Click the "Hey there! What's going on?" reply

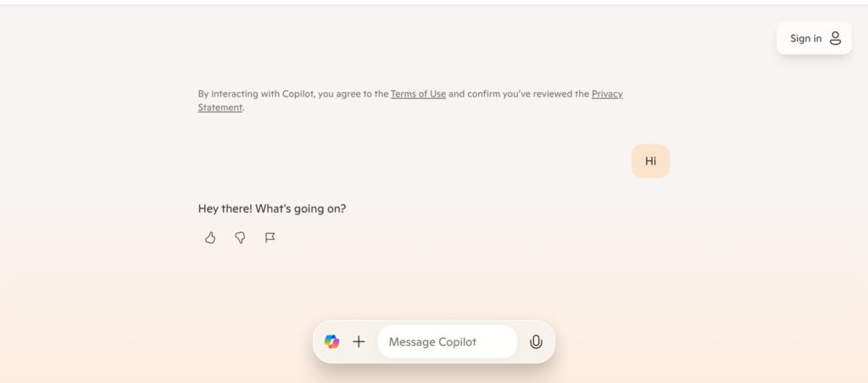coord(272,208)
